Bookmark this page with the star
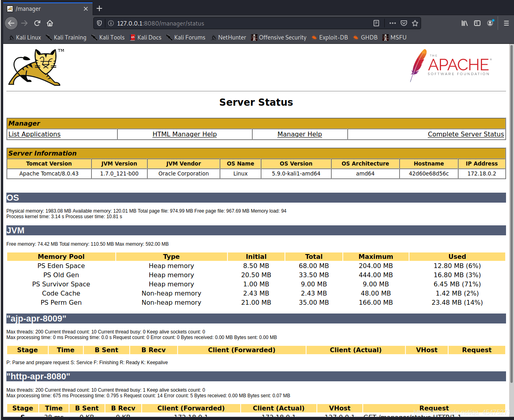This screenshot has height=420, width=514. (x=415, y=23)
